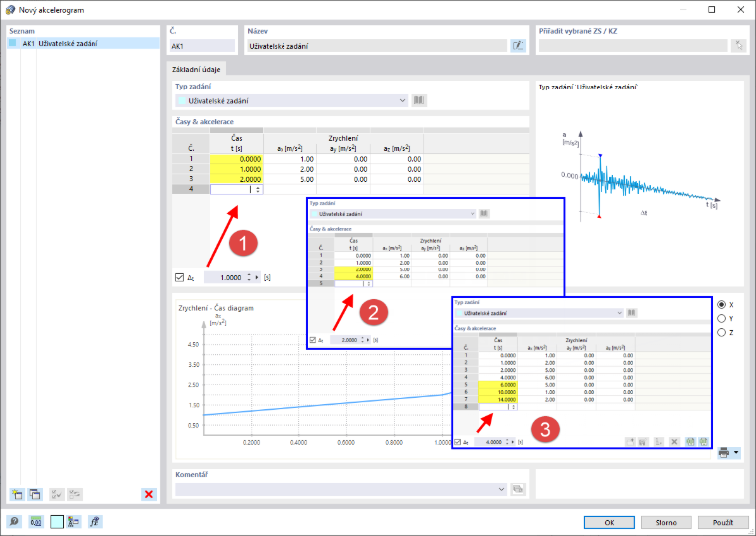756x536 pixels.
Task: Open comment library icon beside Komentář
Action: pos(518,489)
